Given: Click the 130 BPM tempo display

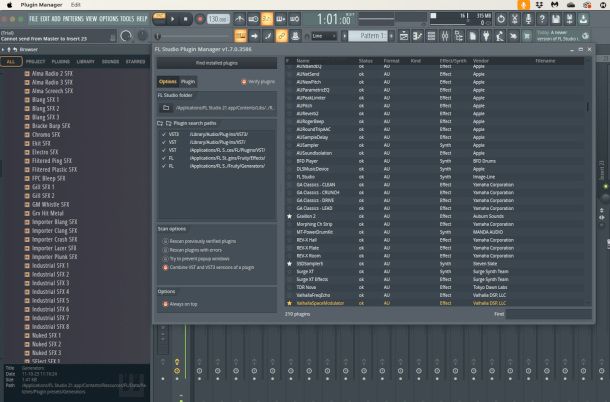Looking at the screenshot, I should coord(218,19).
